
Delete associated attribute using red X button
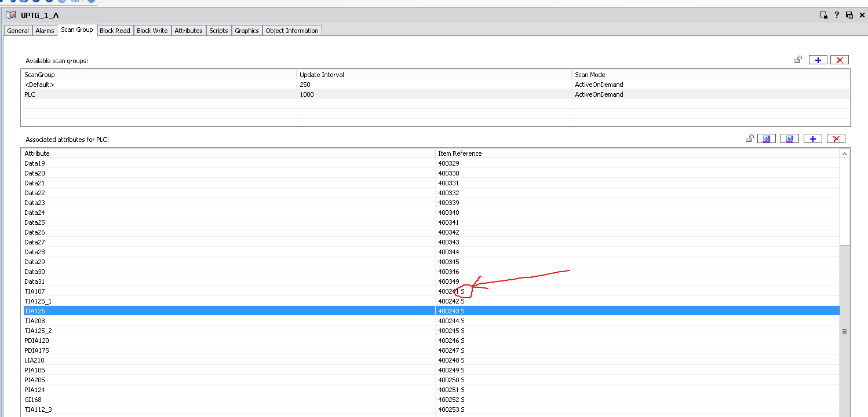click(835, 138)
